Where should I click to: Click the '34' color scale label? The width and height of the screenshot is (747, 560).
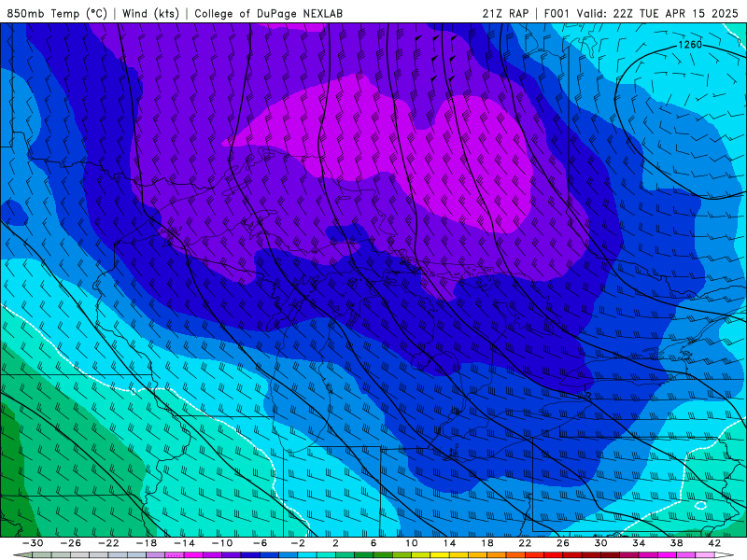[639, 543]
